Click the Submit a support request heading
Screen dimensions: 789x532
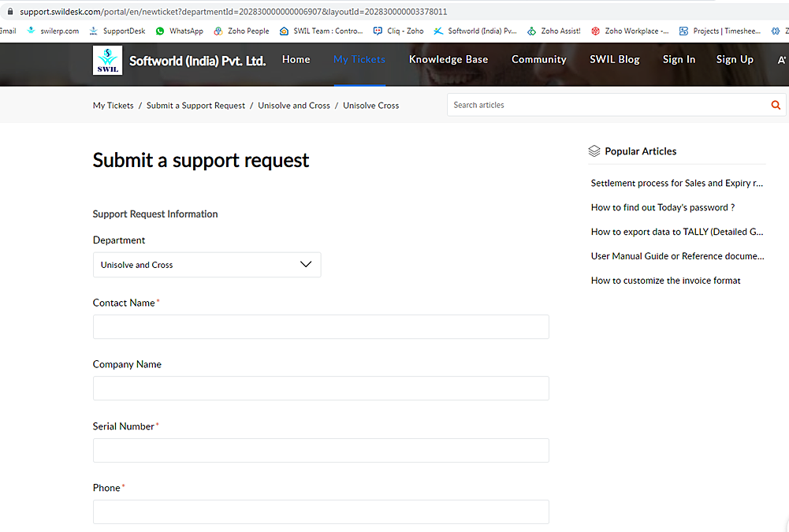click(201, 161)
